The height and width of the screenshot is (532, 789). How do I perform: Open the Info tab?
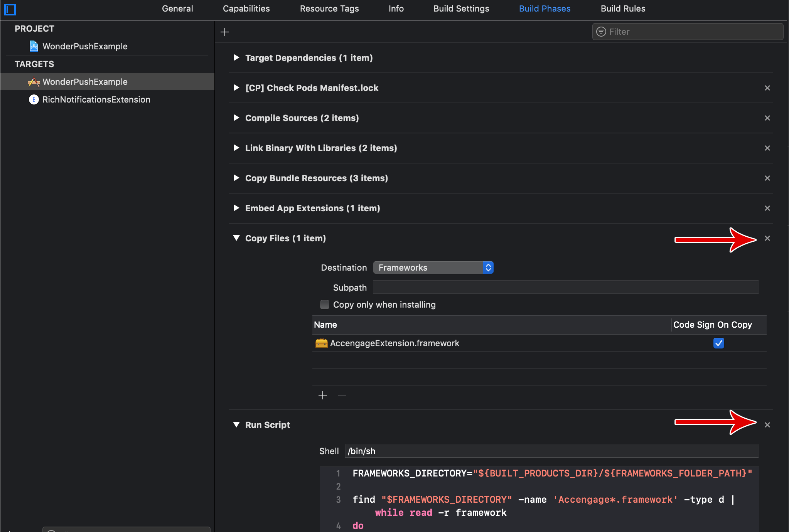coord(396,8)
